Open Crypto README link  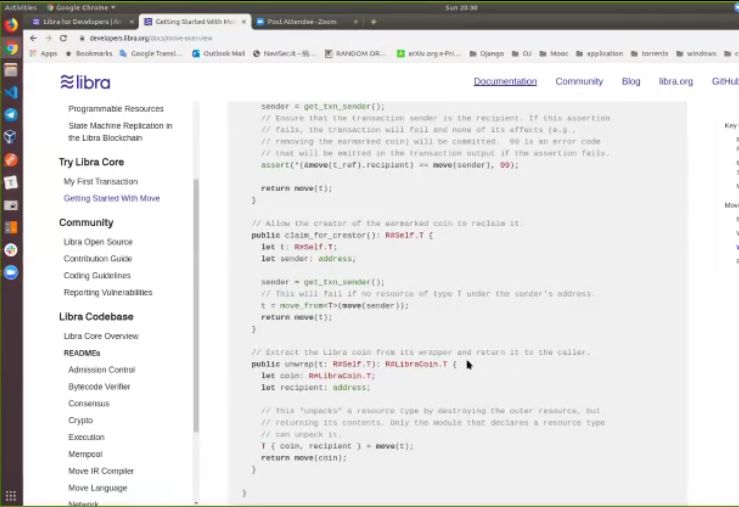(x=81, y=420)
